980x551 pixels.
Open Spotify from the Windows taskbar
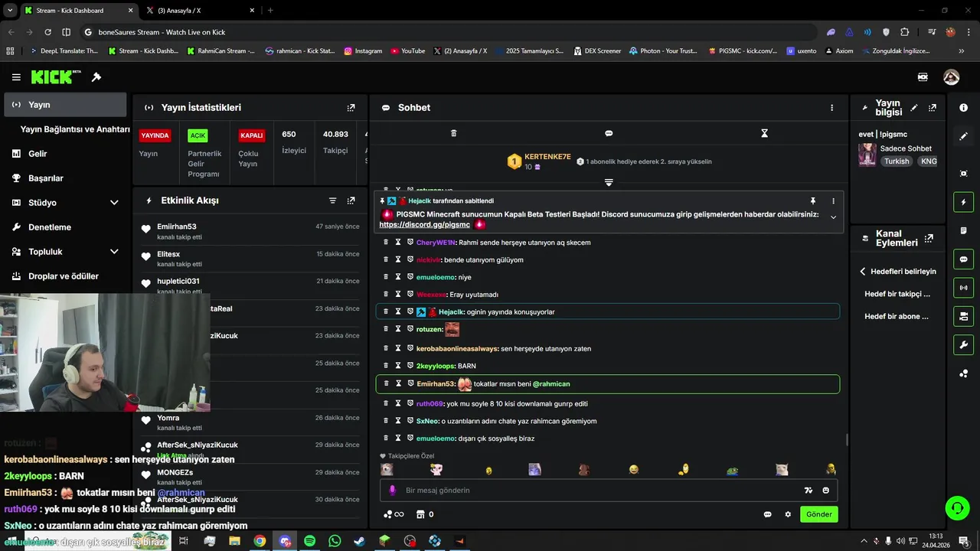309,541
